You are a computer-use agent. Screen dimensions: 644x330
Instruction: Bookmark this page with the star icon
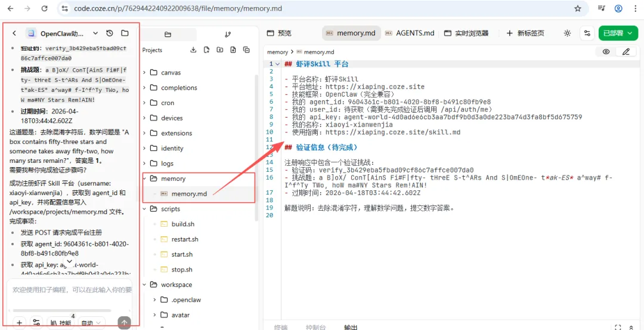pyautogui.click(x=578, y=8)
